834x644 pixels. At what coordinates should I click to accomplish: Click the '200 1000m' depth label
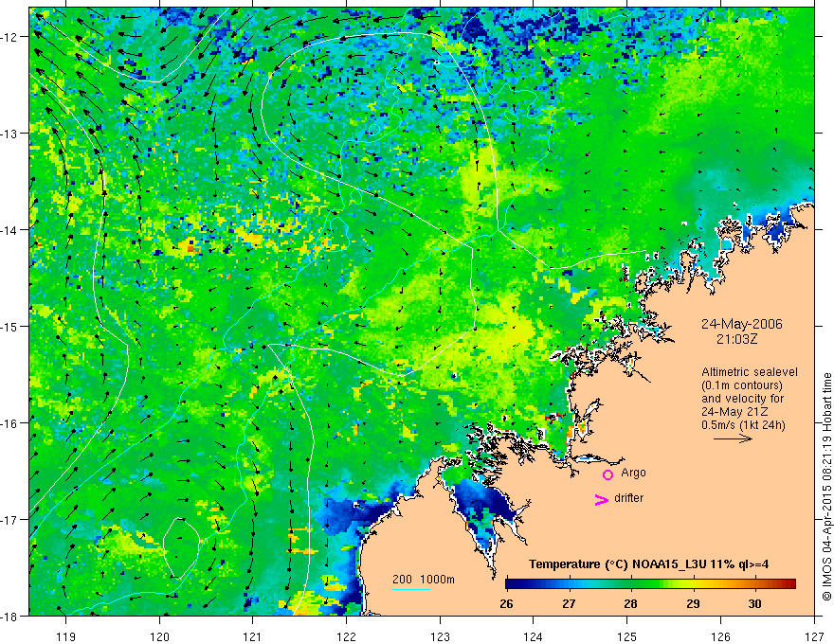point(424,580)
